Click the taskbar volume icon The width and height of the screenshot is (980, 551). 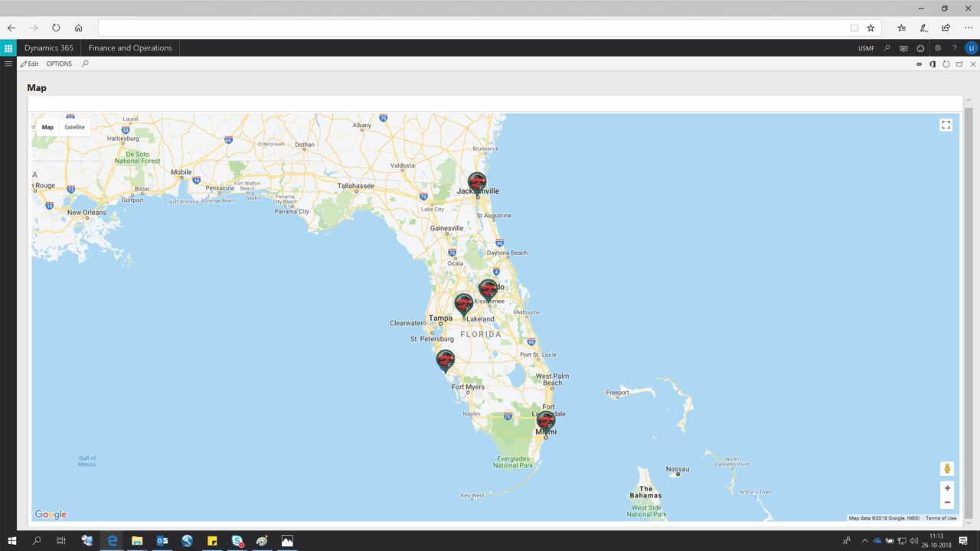click(x=914, y=541)
